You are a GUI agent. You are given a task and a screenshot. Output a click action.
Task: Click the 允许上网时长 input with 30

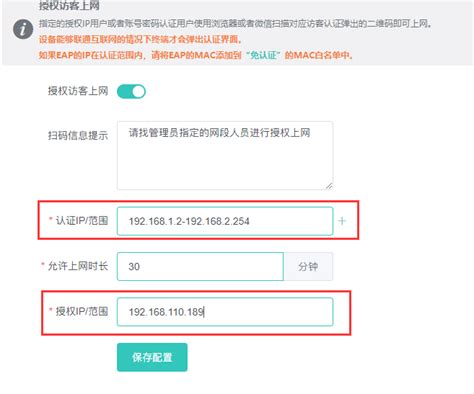tap(200, 266)
